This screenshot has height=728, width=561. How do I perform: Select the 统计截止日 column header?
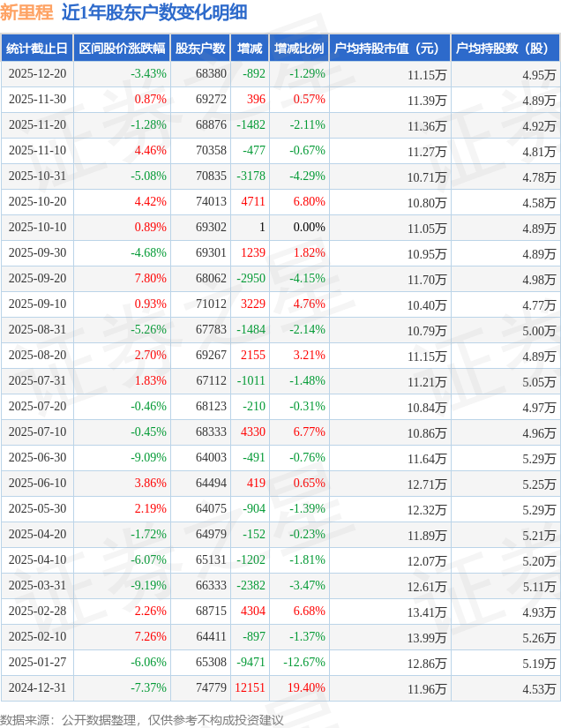(x=36, y=49)
